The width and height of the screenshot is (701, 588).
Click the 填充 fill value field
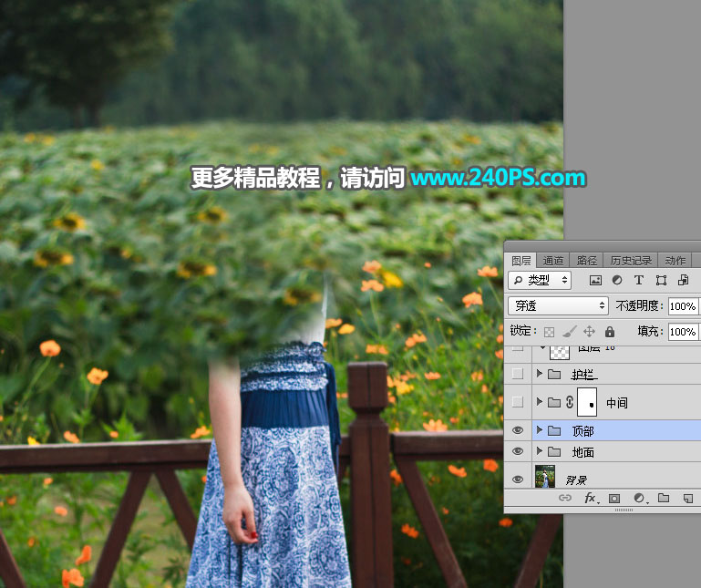[683, 332]
